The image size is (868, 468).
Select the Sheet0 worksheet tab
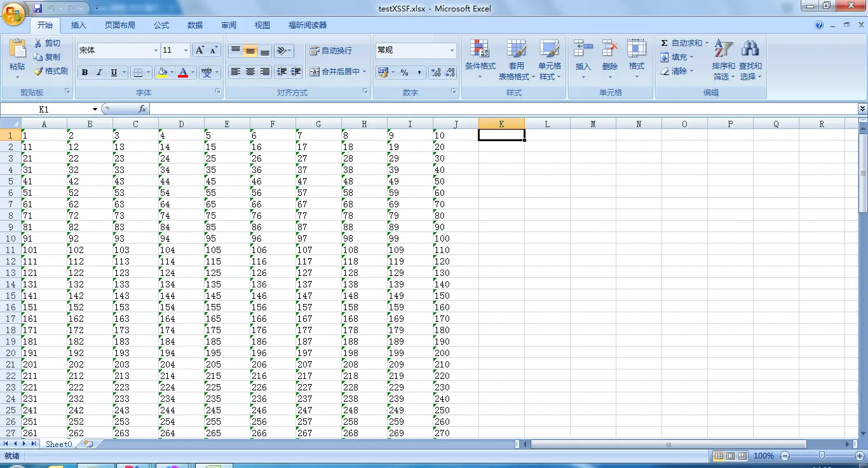pyautogui.click(x=59, y=444)
